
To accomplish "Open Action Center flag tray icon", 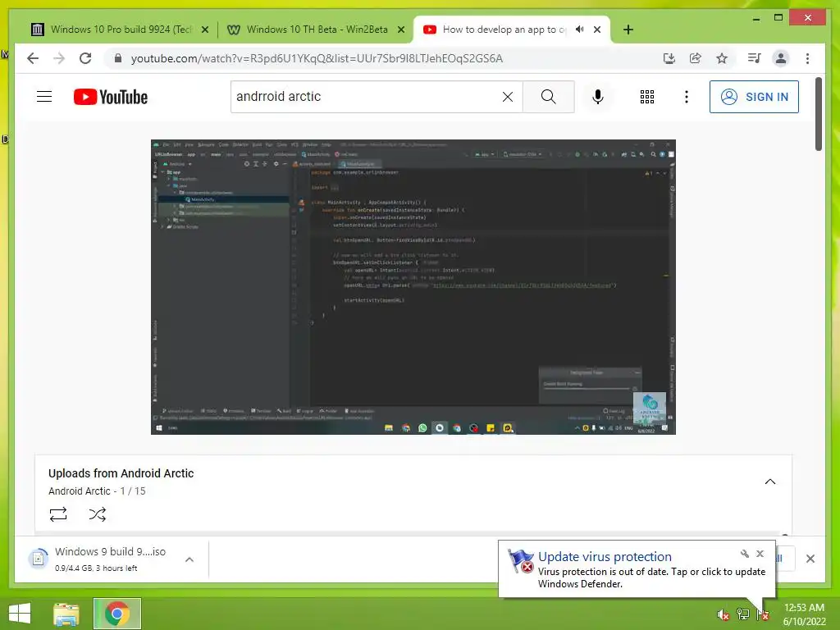I will click(762, 614).
